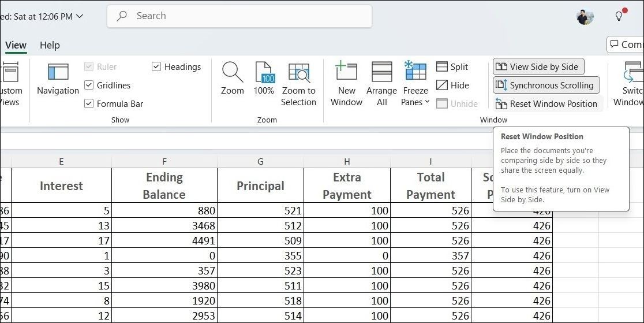Select the cell containing 4491

(x=164, y=240)
